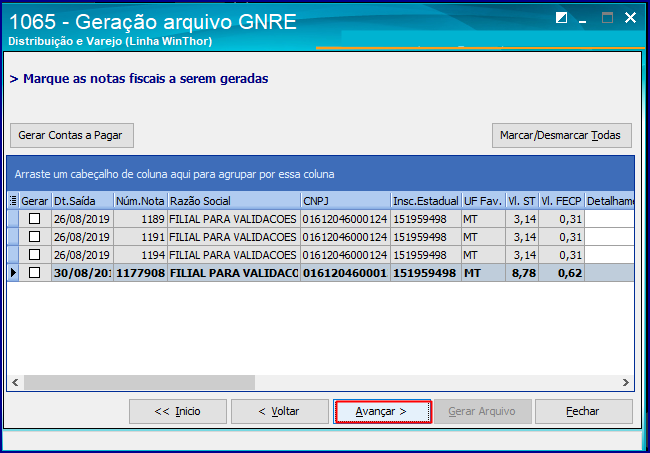Screen dimensions: 650x453
Task: Select the note number 1191 cell
Action: (141, 237)
